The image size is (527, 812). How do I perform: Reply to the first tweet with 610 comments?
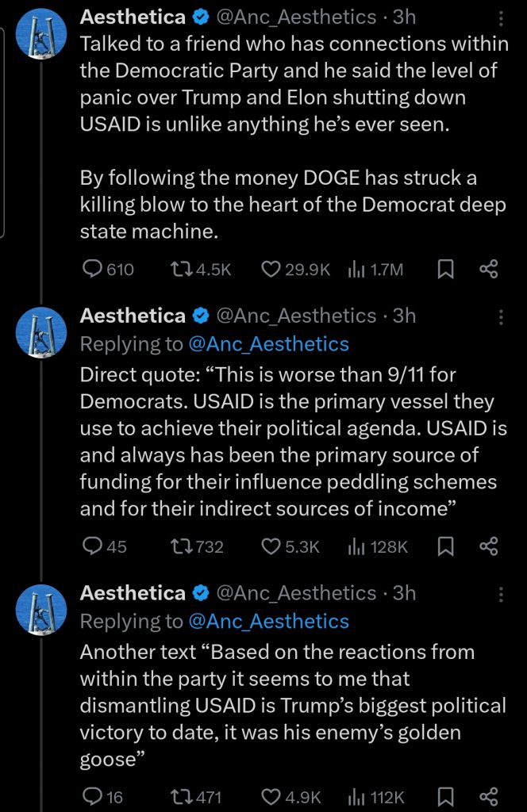coord(94,270)
